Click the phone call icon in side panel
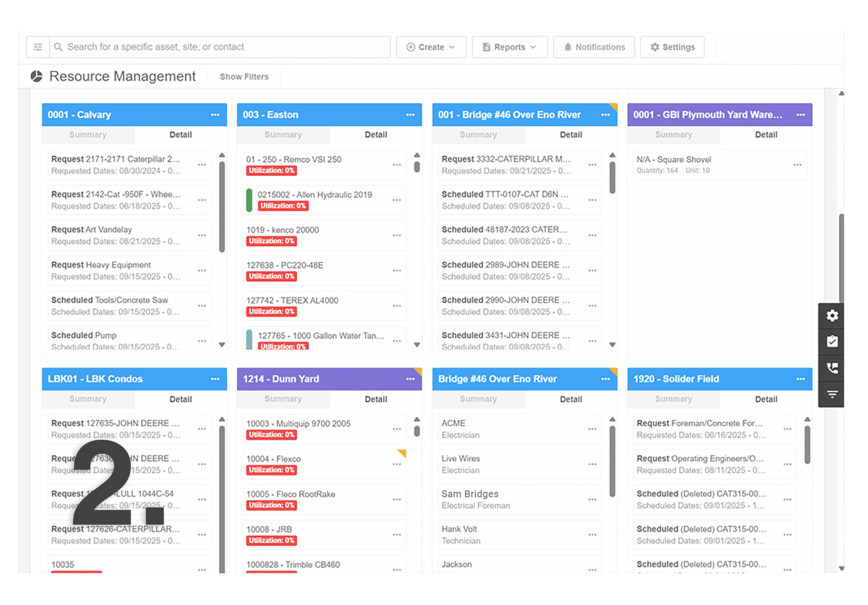 [832, 368]
